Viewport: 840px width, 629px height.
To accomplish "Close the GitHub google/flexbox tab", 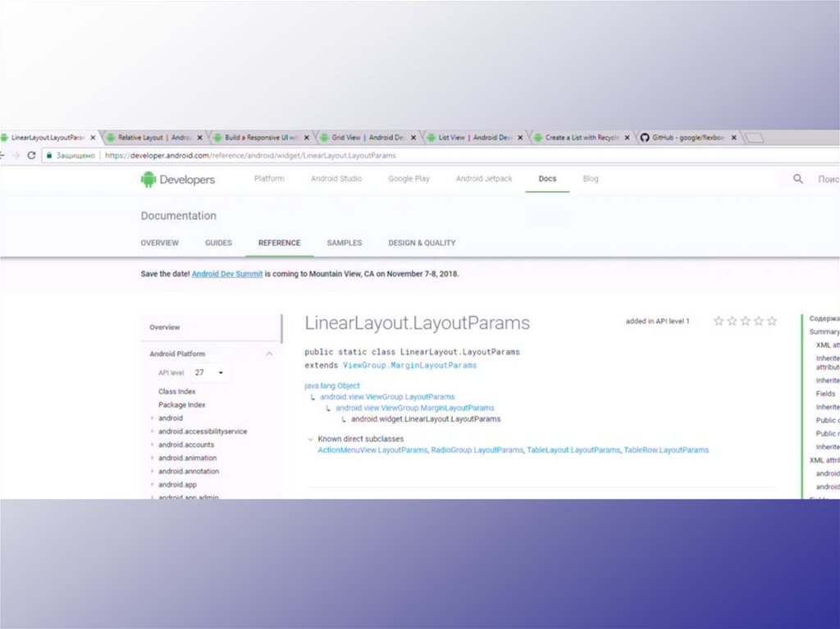I will pos(734,138).
